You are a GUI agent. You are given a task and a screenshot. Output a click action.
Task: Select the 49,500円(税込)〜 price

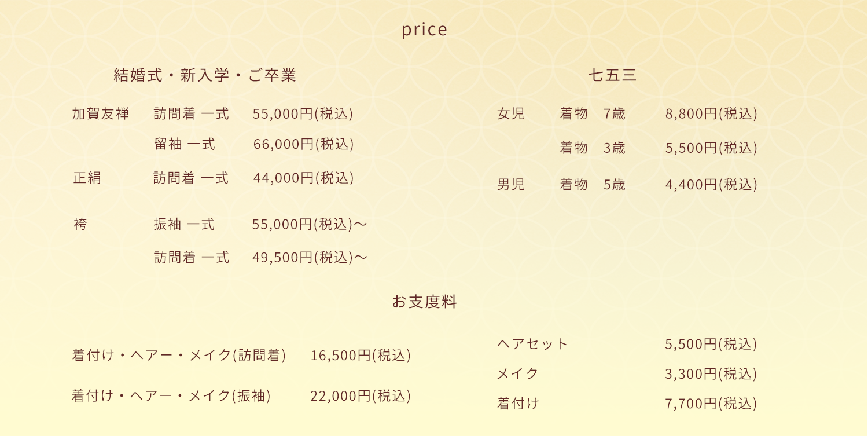click(310, 257)
